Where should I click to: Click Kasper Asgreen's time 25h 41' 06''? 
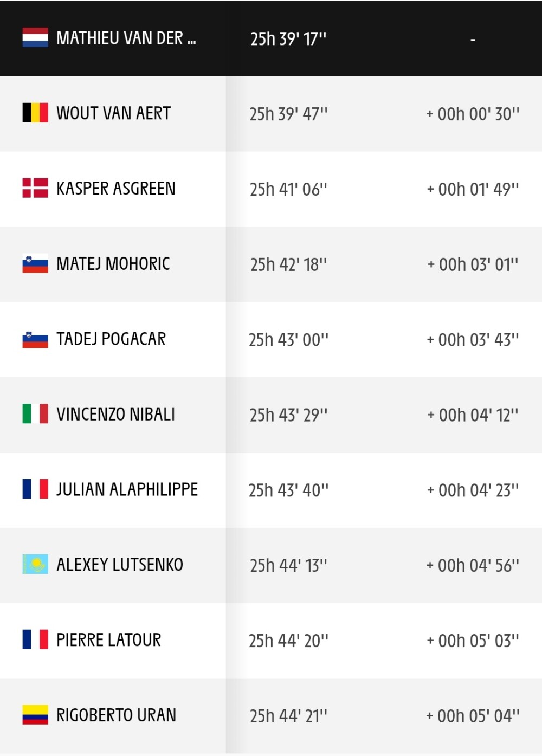coord(288,189)
